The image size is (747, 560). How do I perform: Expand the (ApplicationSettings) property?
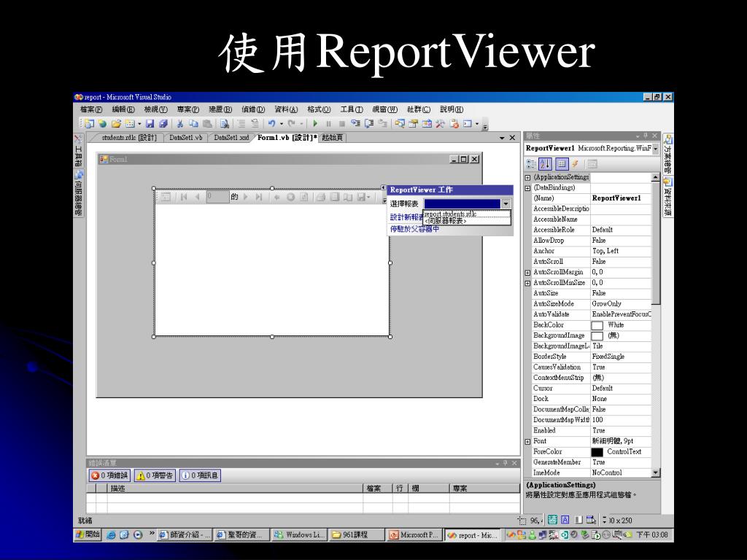527,178
